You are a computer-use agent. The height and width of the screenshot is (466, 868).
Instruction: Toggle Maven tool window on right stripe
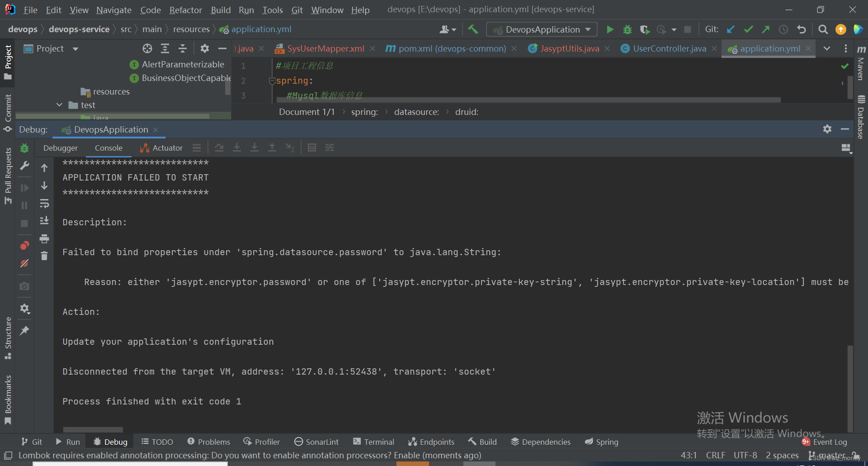tap(861, 62)
